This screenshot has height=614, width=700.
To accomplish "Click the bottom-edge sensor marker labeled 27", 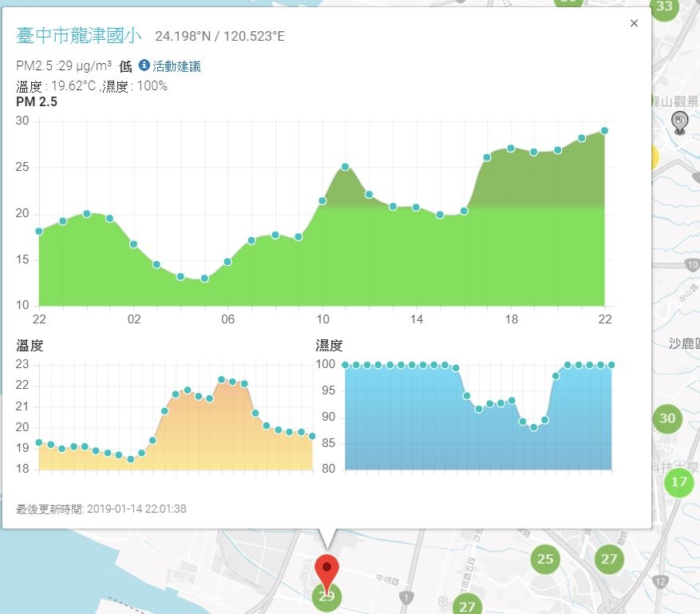I will 467,605.
